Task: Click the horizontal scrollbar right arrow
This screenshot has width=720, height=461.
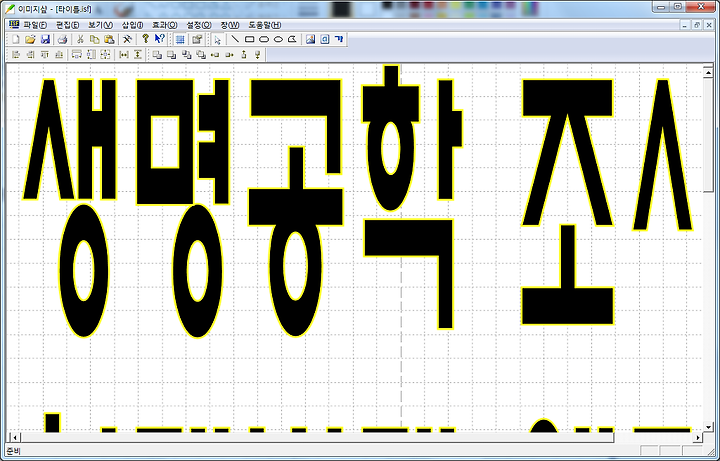Action: coord(698,438)
